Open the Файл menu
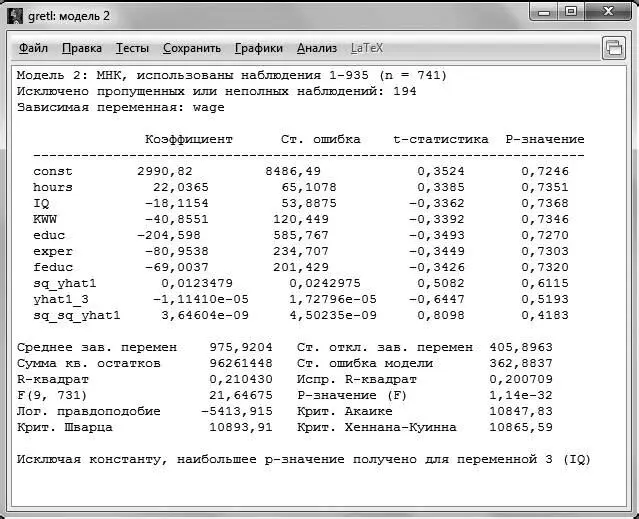The image size is (639, 519). 33,48
